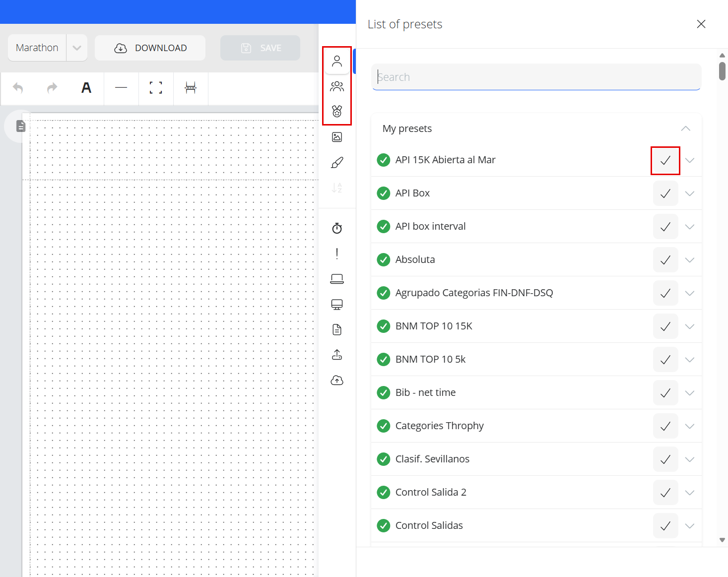Click the page break tool icon
The image size is (728, 577).
[x=191, y=88]
